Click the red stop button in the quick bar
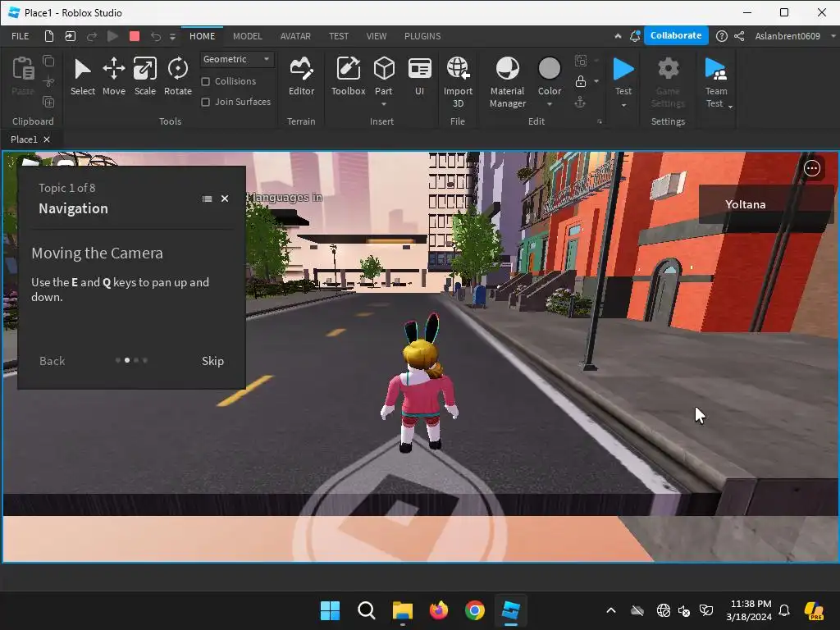Image resolution: width=840 pixels, height=630 pixels. [x=135, y=36]
